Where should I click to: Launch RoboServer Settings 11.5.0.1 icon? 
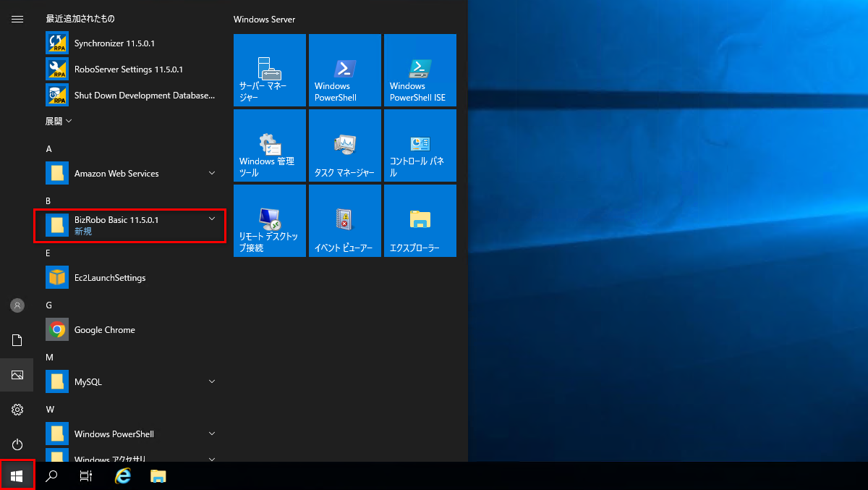pos(57,69)
